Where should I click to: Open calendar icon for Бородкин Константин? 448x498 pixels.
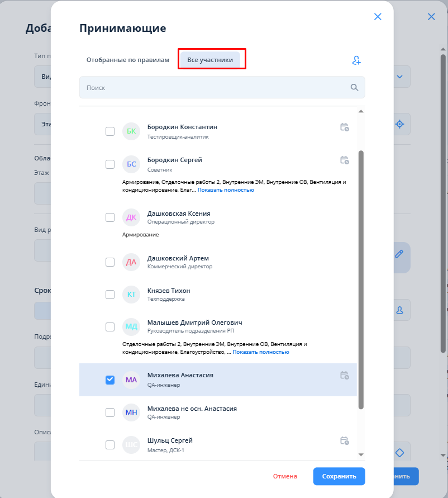click(345, 127)
